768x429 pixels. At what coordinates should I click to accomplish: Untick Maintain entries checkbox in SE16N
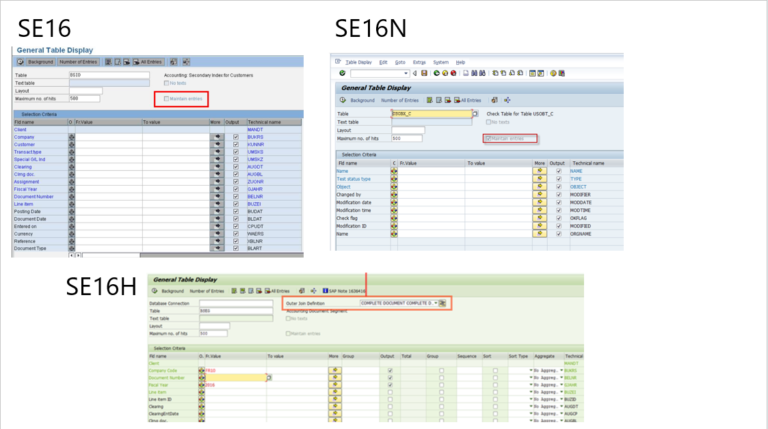pos(488,139)
